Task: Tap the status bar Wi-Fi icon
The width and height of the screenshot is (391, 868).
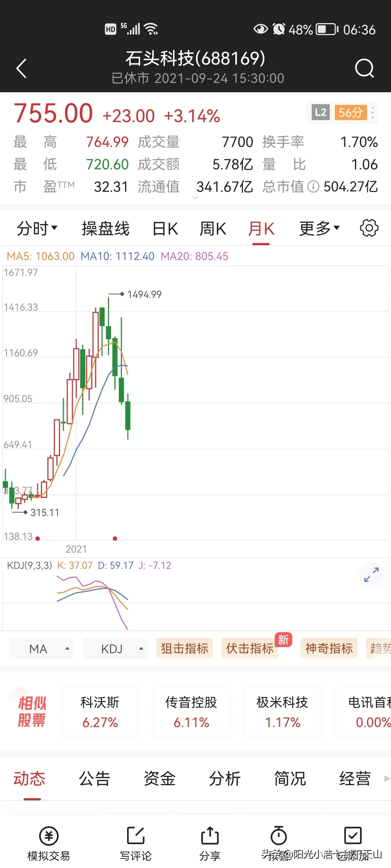Action: 151,29
